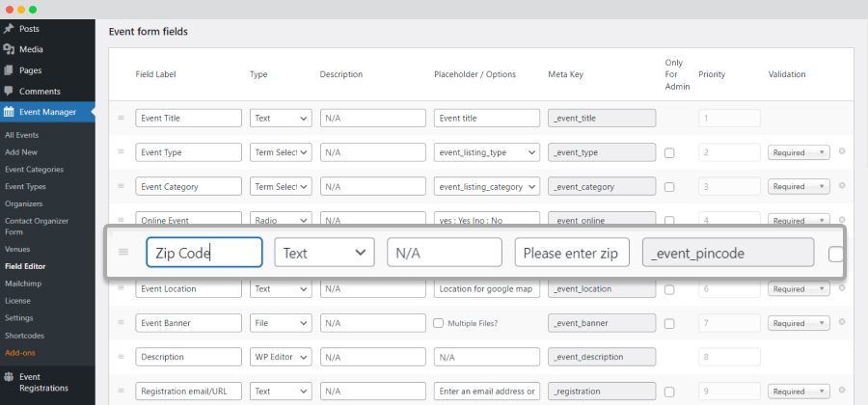Open Type dropdown for Event Title
Viewport: 868px width, 405px height.
click(x=281, y=119)
